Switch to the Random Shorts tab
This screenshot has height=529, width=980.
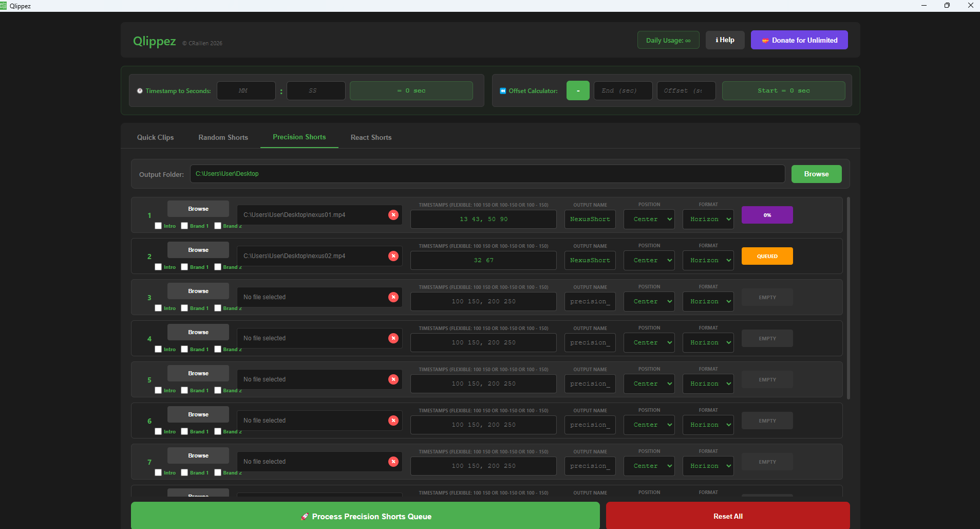(x=223, y=137)
